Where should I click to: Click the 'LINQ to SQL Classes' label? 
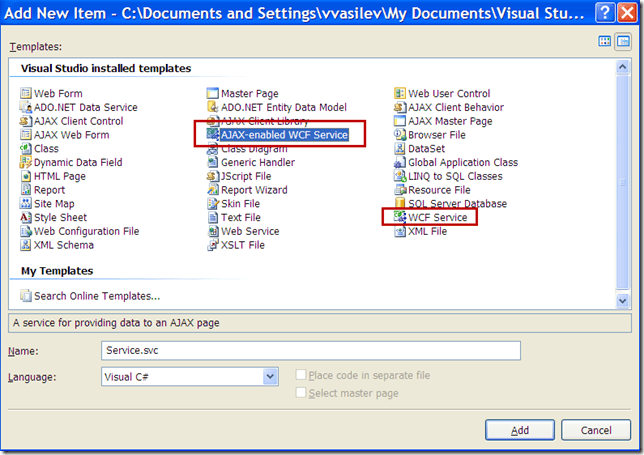coord(455,176)
